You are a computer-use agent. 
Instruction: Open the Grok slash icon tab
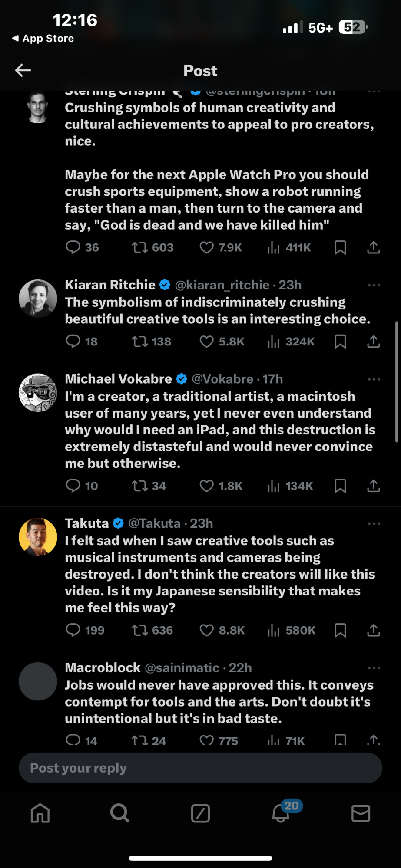[200, 813]
